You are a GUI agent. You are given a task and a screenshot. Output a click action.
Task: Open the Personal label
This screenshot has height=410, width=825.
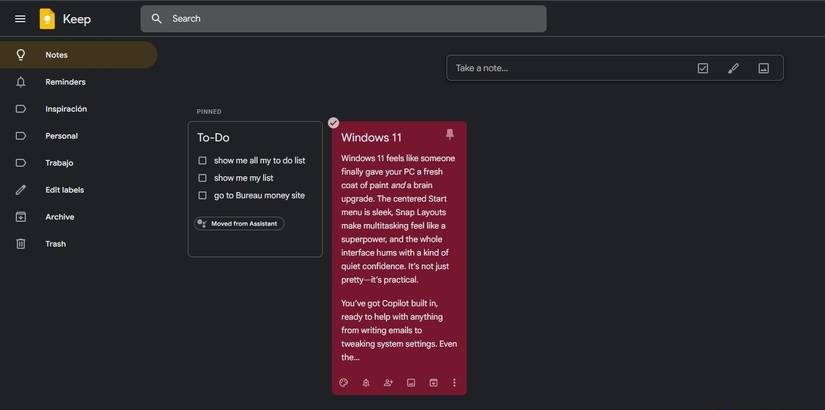78,136
